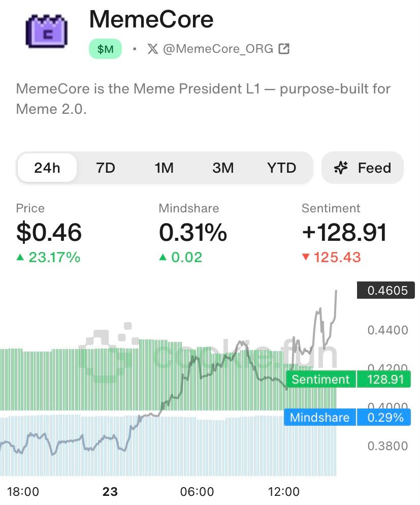Image resolution: width=420 pixels, height=505 pixels.
Task: Select the 3M timeframe tab
Action: (x=223, y=168)
